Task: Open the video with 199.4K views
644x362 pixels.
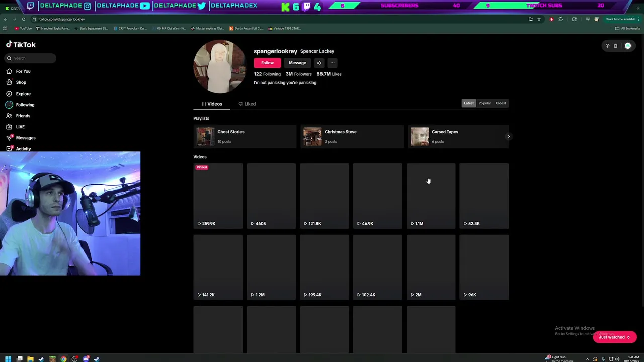Action: click(x=325, y=267)
